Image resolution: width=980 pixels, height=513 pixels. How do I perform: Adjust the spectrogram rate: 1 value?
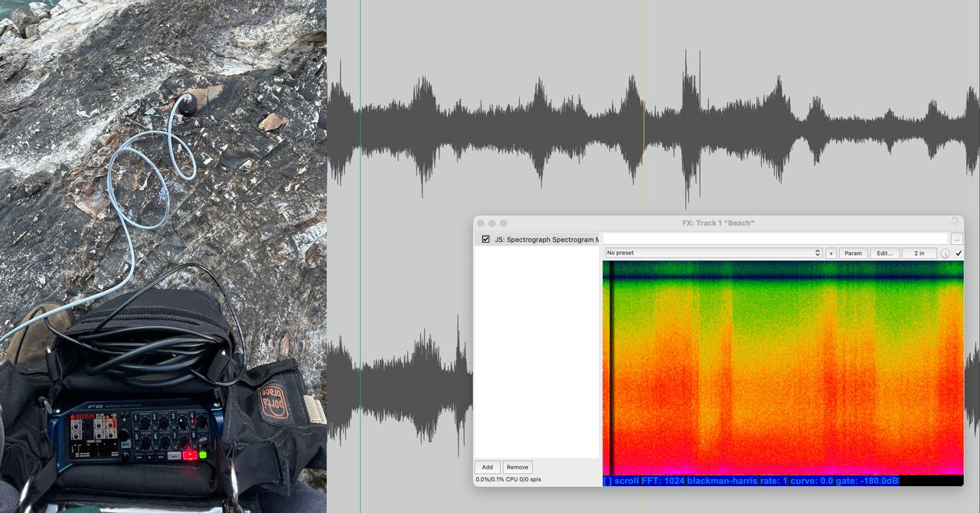point(773,481)
